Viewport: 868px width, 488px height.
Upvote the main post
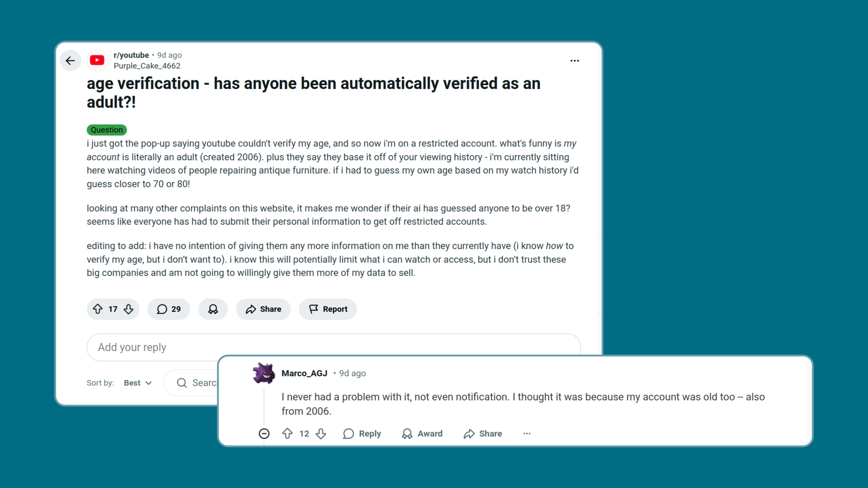98,309
